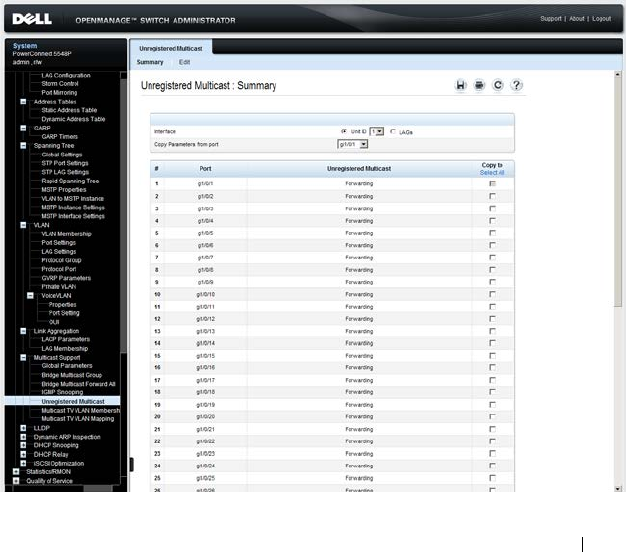Check the Copy to box for g1/0/13
This screenshot has height=552, width=641.
[x=493, y=331]
